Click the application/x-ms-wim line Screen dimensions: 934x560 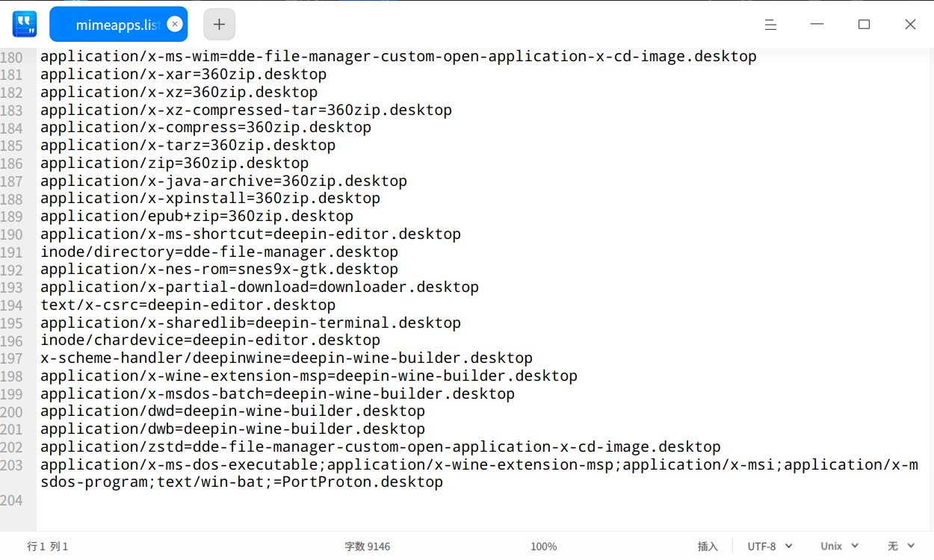pos(398,57)
